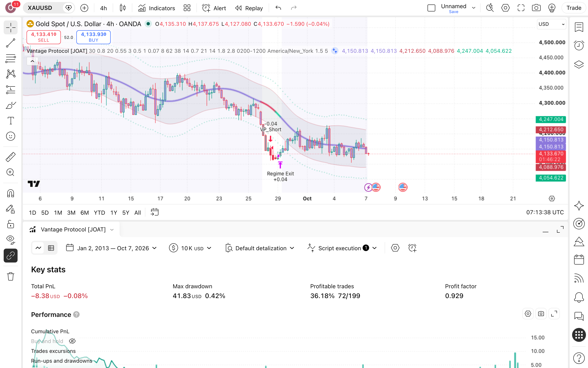Select the text annotation tool
Screen dimensions: 588x368
(10, 121)
